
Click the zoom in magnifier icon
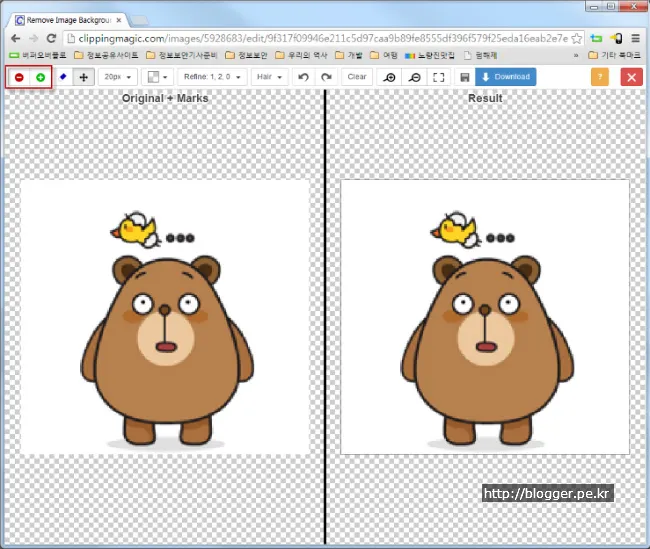(390, 77)
